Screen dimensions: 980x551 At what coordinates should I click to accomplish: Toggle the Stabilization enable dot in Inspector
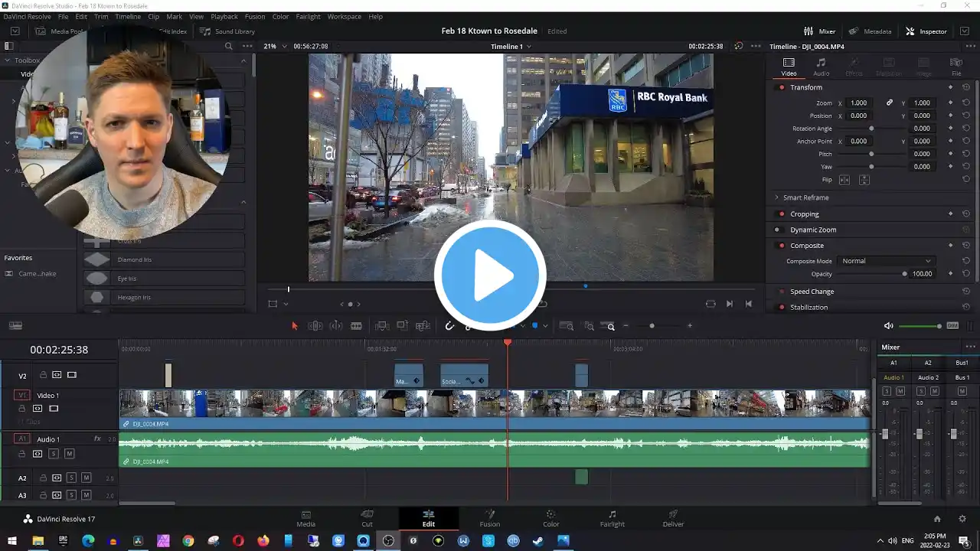781,307
